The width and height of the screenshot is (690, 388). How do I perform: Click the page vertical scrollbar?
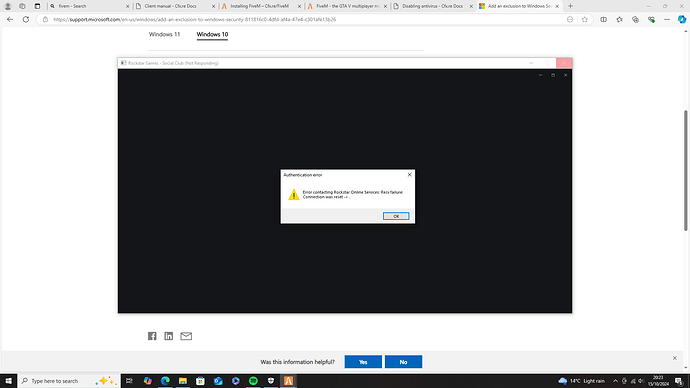(x=685, y=170)
